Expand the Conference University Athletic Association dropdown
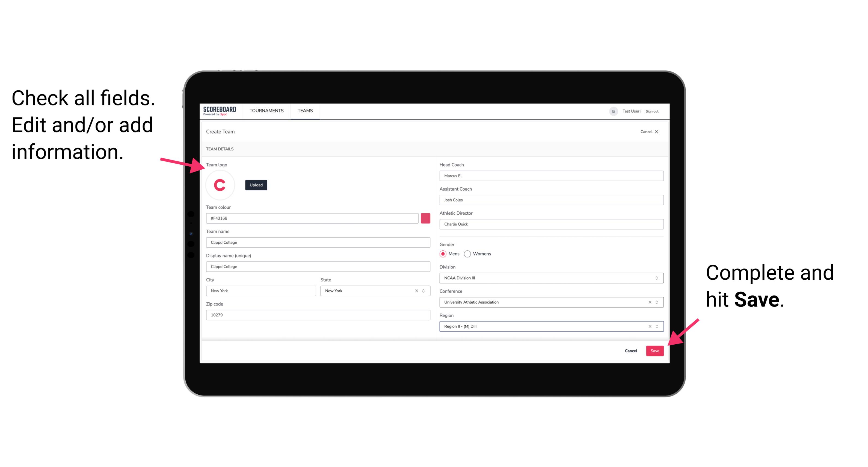This screenshot has height=467, width=868. (657, 303)
